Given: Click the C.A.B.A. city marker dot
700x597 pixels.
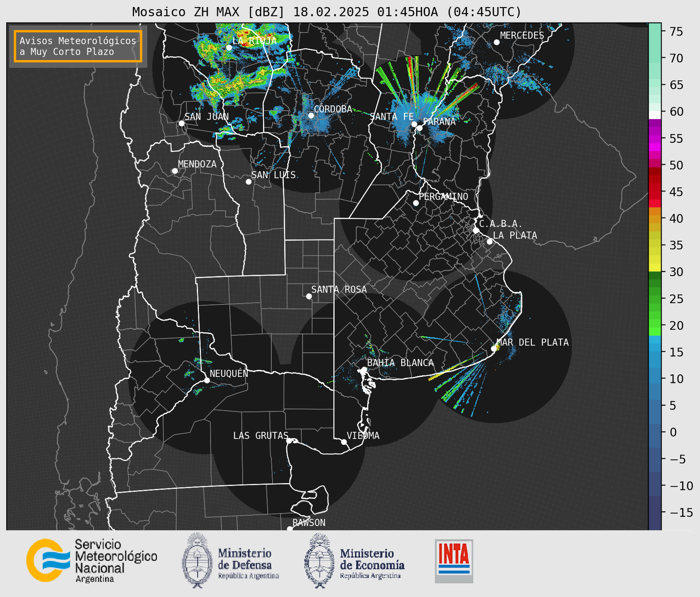Looking at the screenshot, I should click(x=476, y=230).
